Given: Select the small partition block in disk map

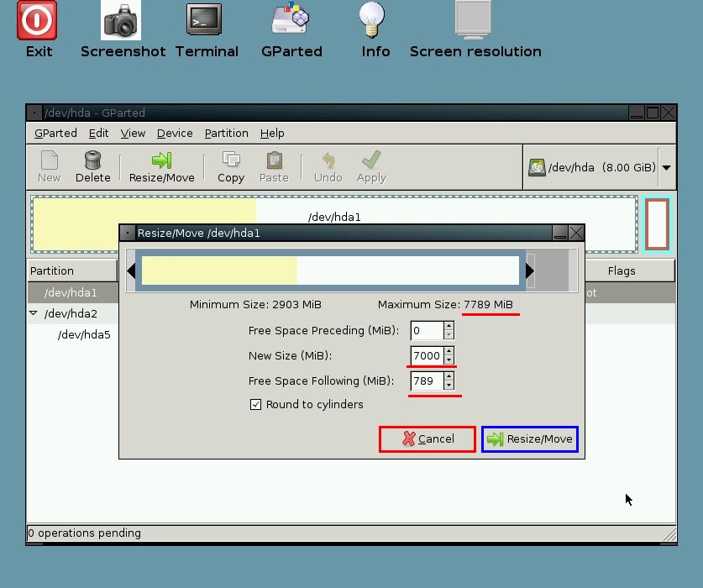Looking at the screenshot, I should click(658, 224).
